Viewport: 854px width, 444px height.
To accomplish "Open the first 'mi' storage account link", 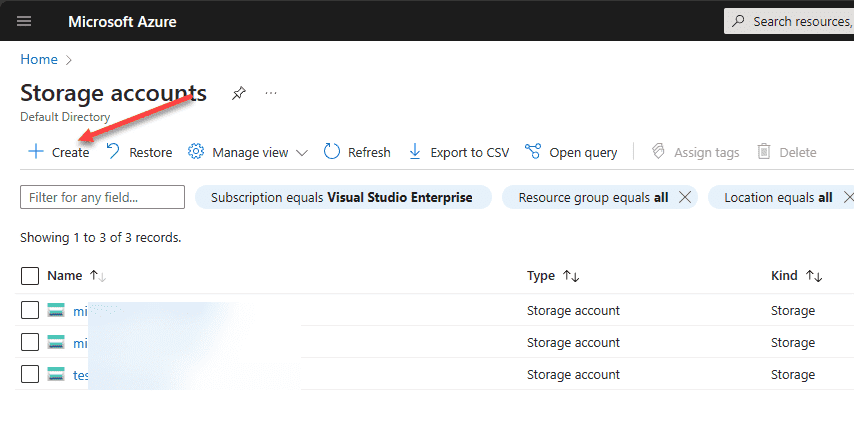I will click(80, 311).
